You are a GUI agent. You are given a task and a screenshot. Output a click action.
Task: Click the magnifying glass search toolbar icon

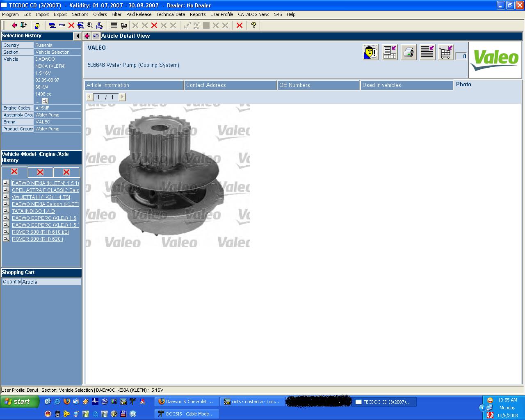90,25
